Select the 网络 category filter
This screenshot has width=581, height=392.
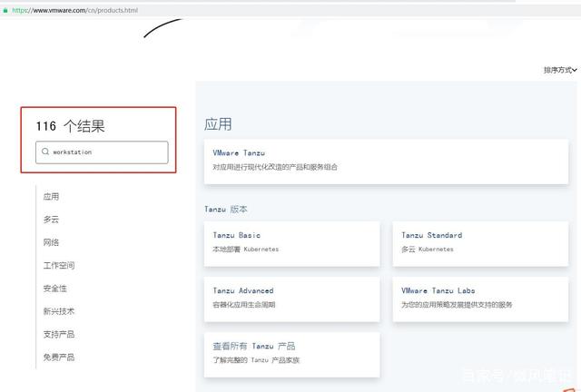51,242
